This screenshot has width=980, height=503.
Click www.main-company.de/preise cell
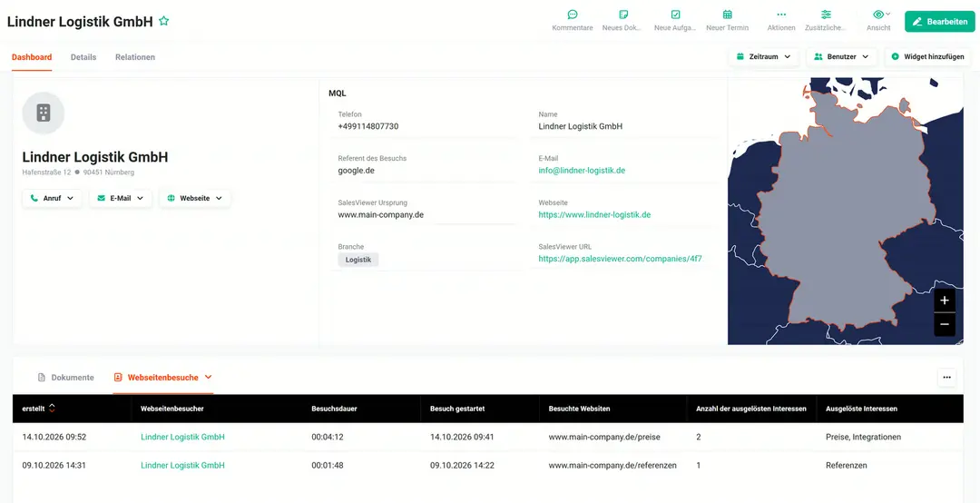click(604, 438)
